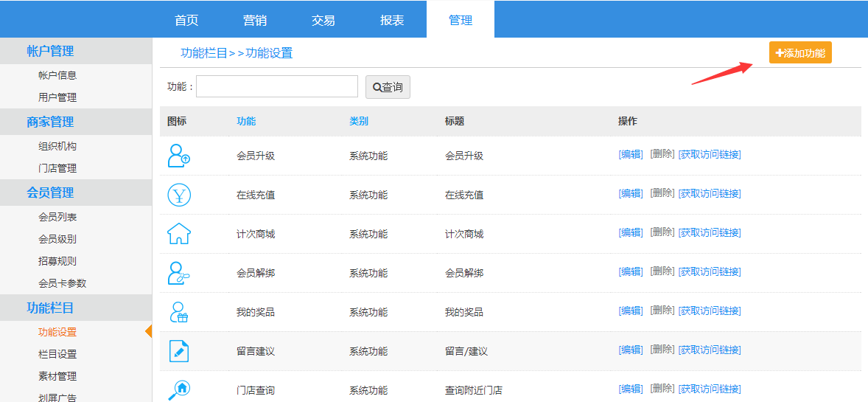The width and height of the screenshot is (868, 402).
Task: Delete the 在线充值 row
Action: click(662, 193)
